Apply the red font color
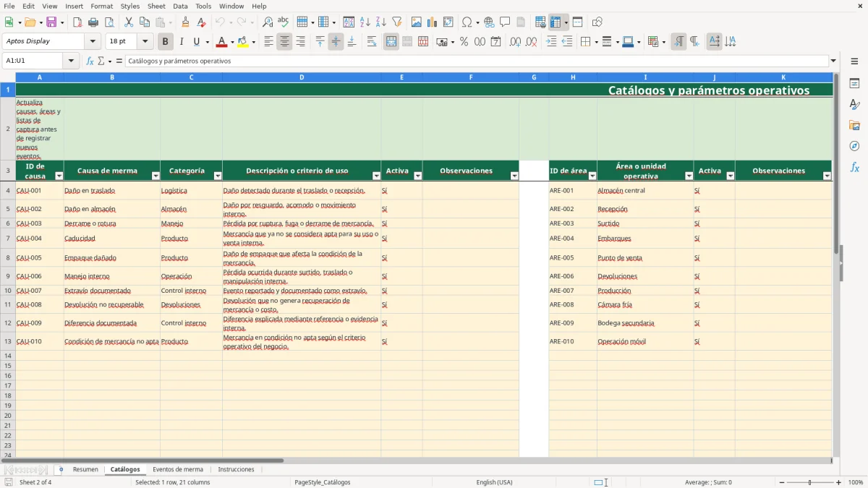This screenshot has width=868, height=488. tap(221, 42)
